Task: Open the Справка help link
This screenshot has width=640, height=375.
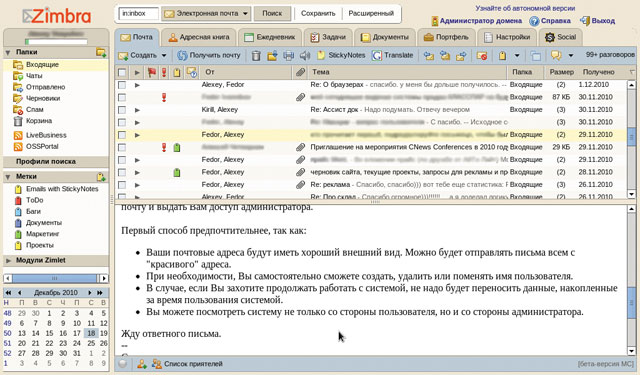Action: 550,21
